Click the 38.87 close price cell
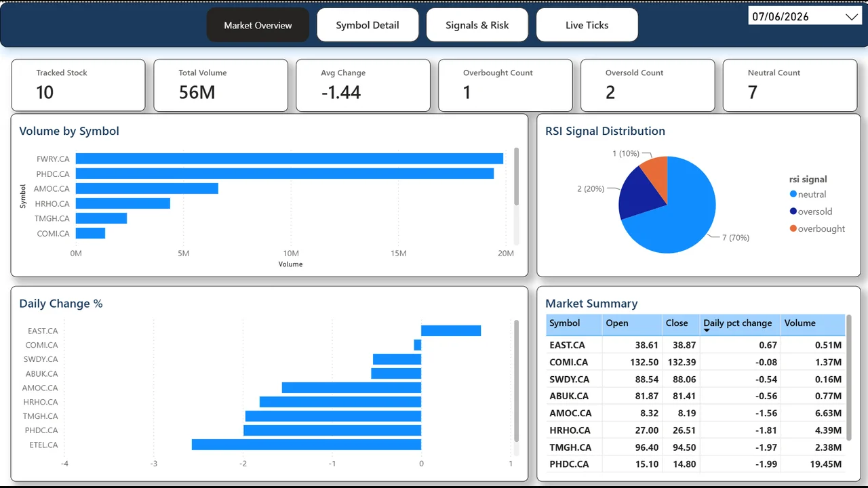This screenshot has height=488, width=868. 684,345
